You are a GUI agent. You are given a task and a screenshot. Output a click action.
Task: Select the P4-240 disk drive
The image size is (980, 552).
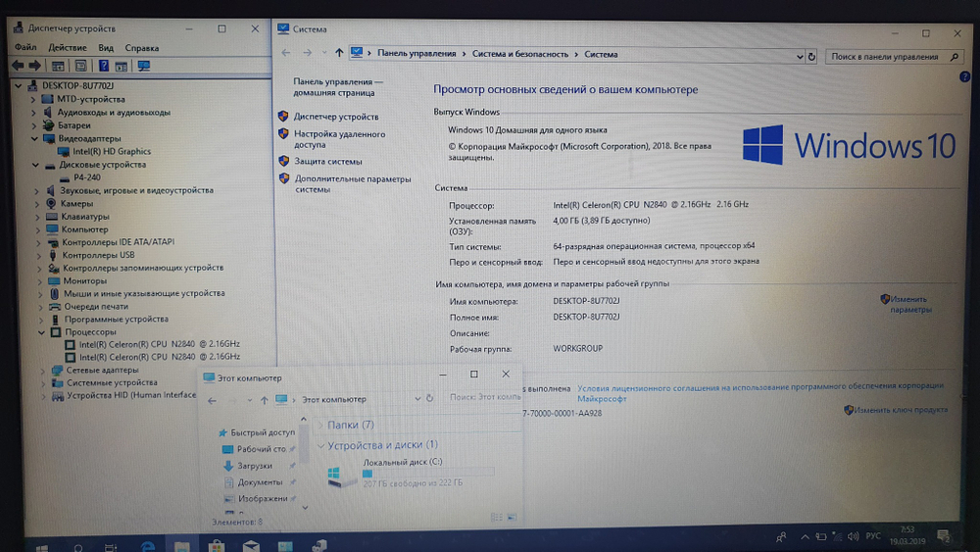[87, 177]
